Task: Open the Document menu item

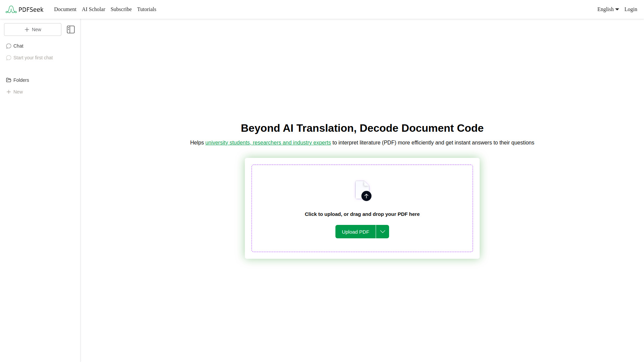Action: pyautogui.click(x=65, y=9)
